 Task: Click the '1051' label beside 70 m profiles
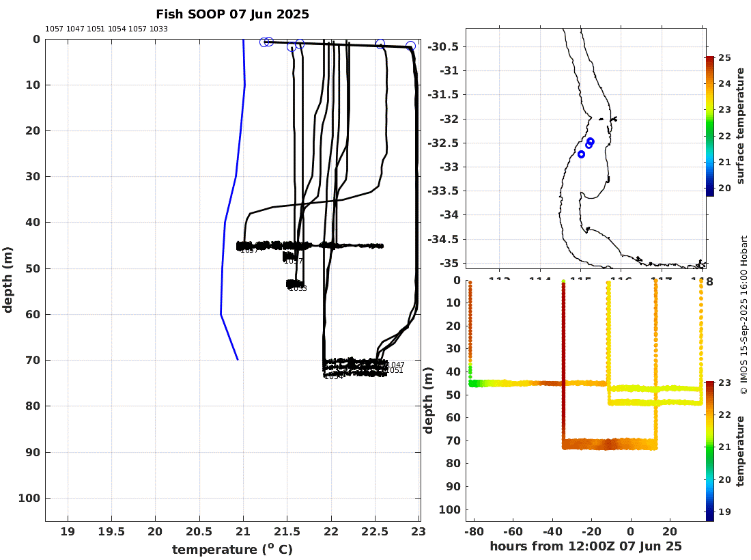394,370
